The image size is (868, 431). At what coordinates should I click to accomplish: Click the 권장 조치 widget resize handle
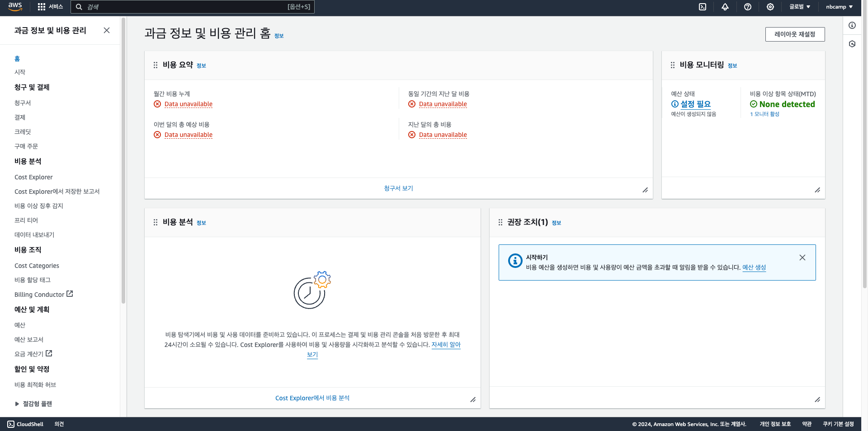click(x=817, y=400)
